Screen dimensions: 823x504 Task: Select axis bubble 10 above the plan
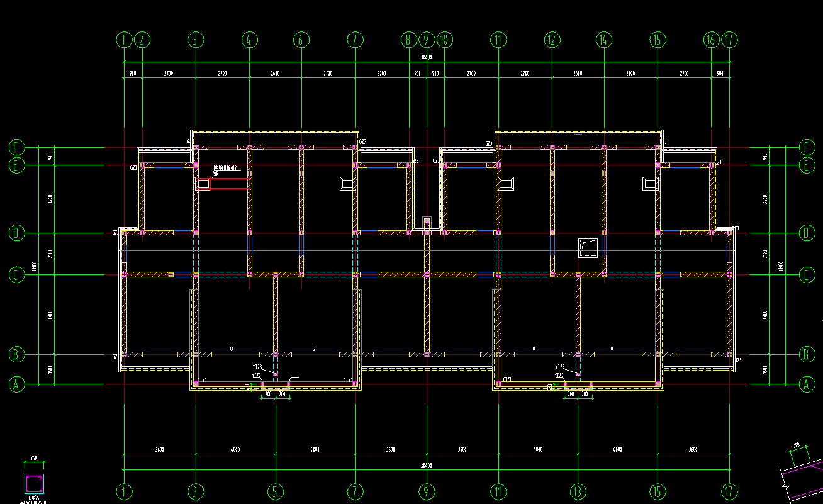pos(444,40)
